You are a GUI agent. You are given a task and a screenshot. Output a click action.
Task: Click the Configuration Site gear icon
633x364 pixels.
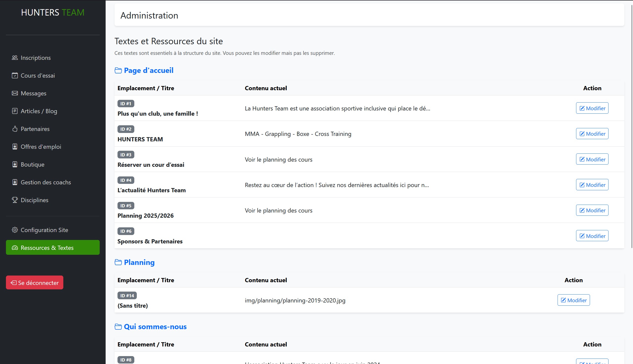pos(15,230)
